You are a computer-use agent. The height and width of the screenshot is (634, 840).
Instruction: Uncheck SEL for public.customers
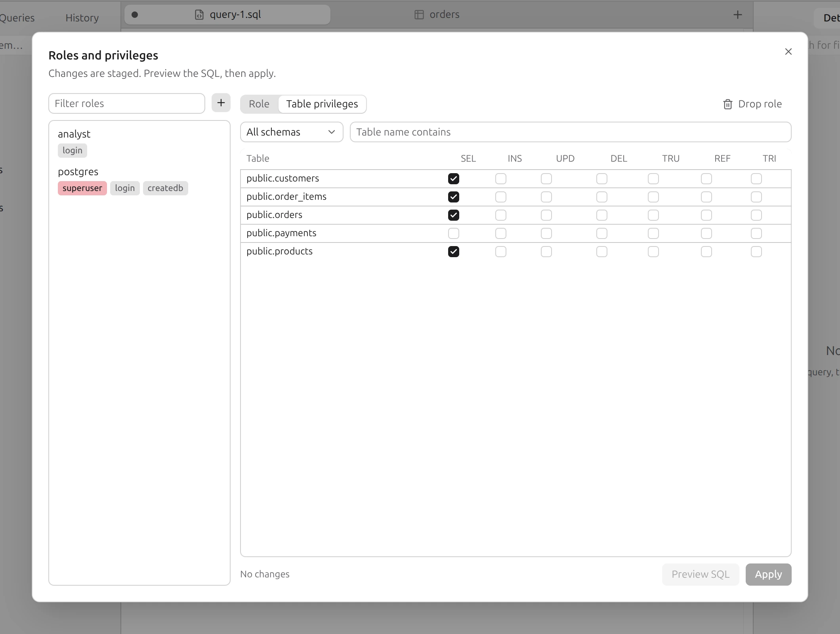tap(453, 179)
